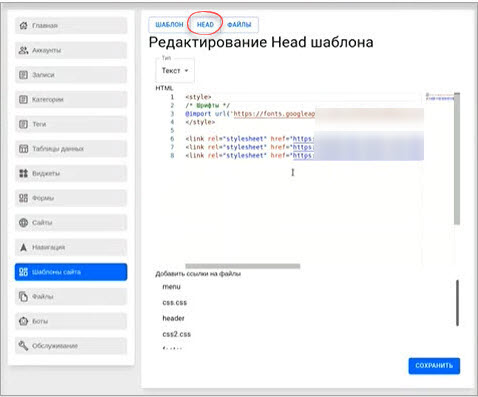Click the https link on line 7
The height and width of the screenshot is (397, 478).
click(303, 147)
